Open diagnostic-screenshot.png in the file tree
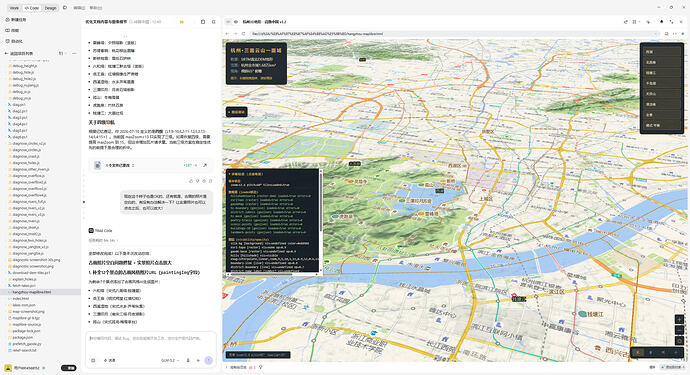 tap(31, 266)
